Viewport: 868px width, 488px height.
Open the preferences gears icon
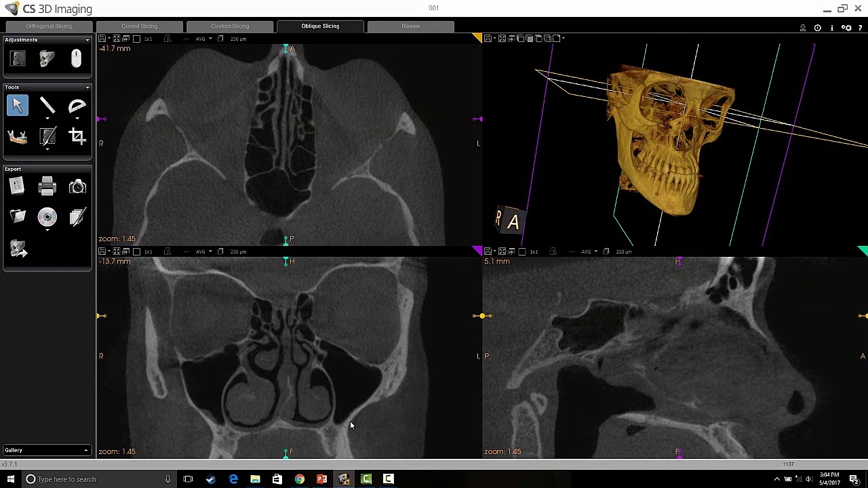846,28
